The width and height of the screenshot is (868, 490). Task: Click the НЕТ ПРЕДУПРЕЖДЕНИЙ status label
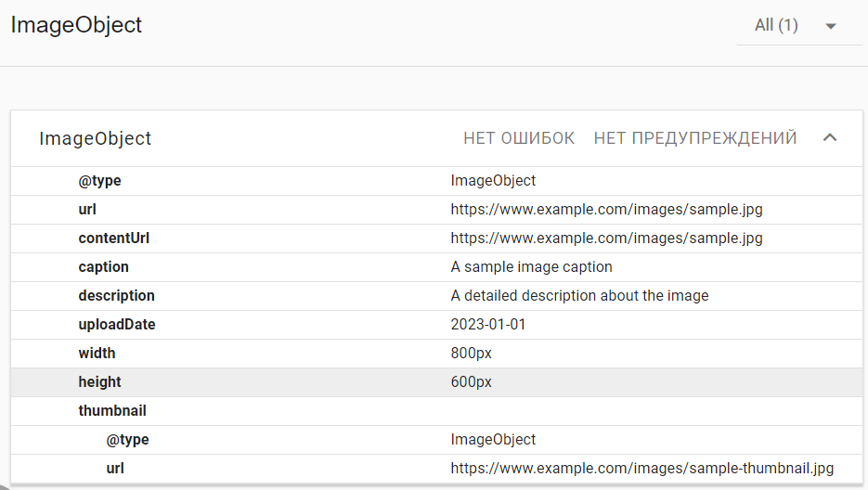tap(695, 138)
